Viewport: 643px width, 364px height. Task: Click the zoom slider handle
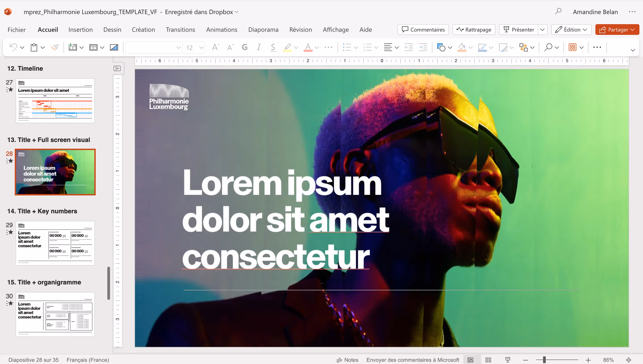(544, 360)
